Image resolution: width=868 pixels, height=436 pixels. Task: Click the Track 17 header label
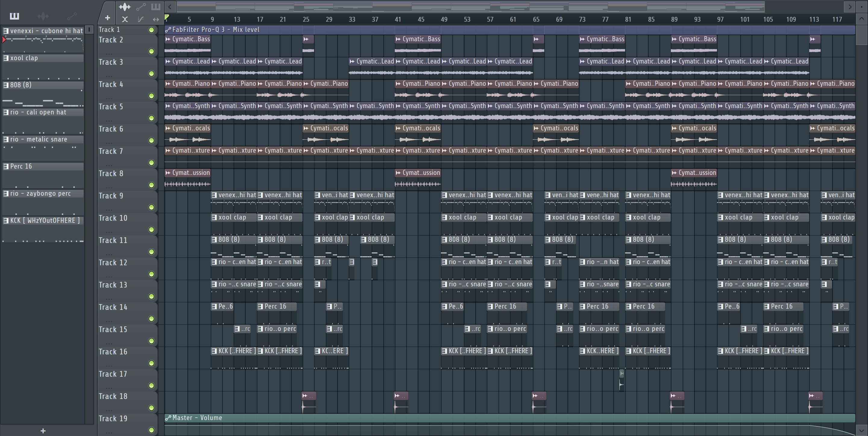coord(113,374)
